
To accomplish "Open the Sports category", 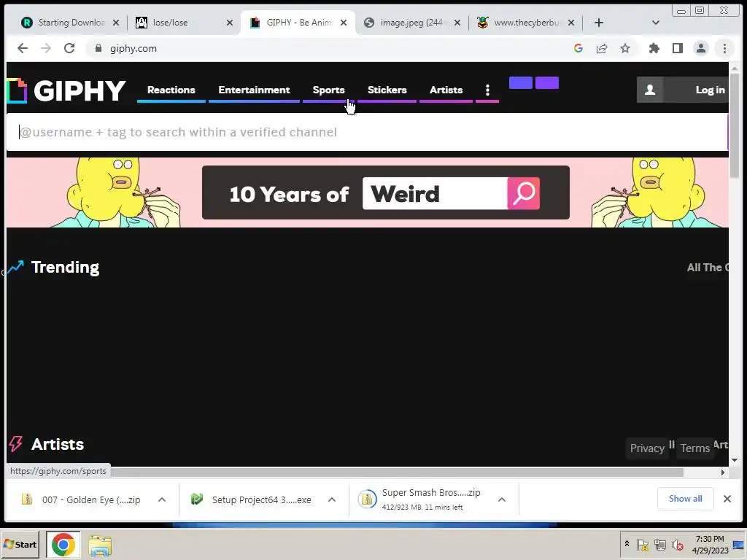I will [x=329, y=90].
